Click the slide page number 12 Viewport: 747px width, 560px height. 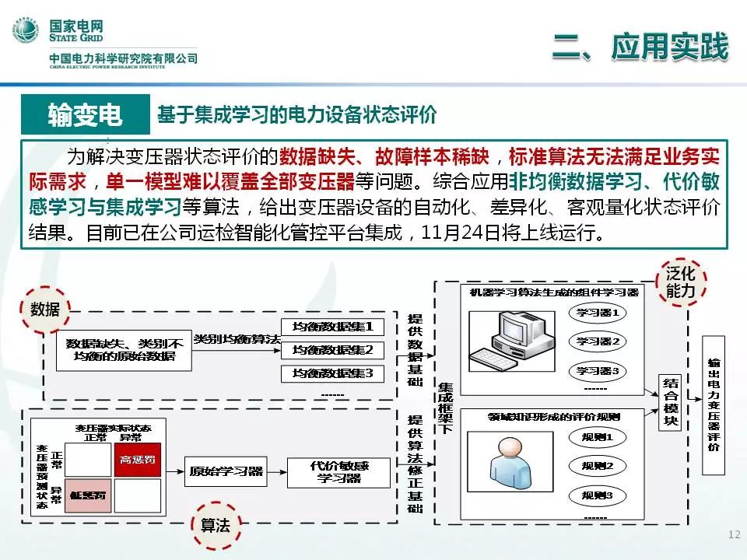click(732, 534)
